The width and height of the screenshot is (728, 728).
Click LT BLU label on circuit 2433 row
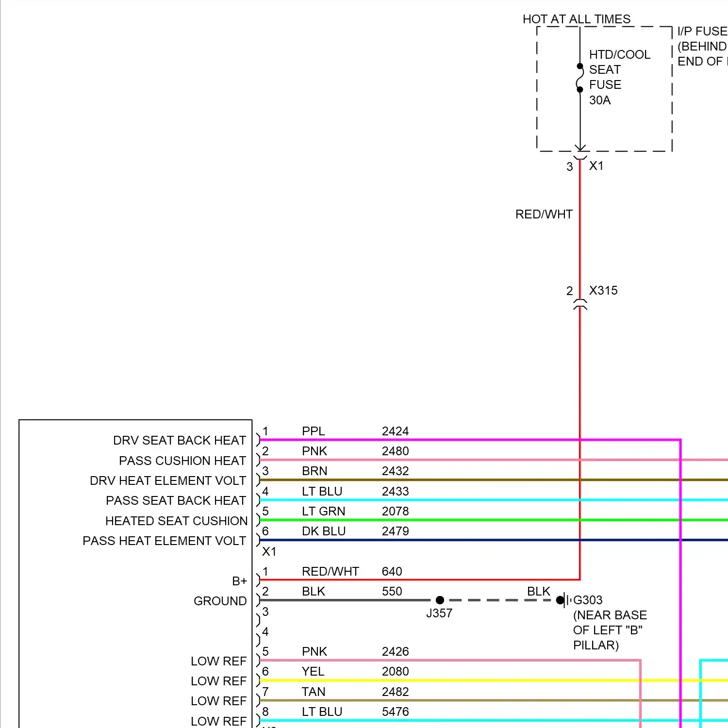point(322,492)
